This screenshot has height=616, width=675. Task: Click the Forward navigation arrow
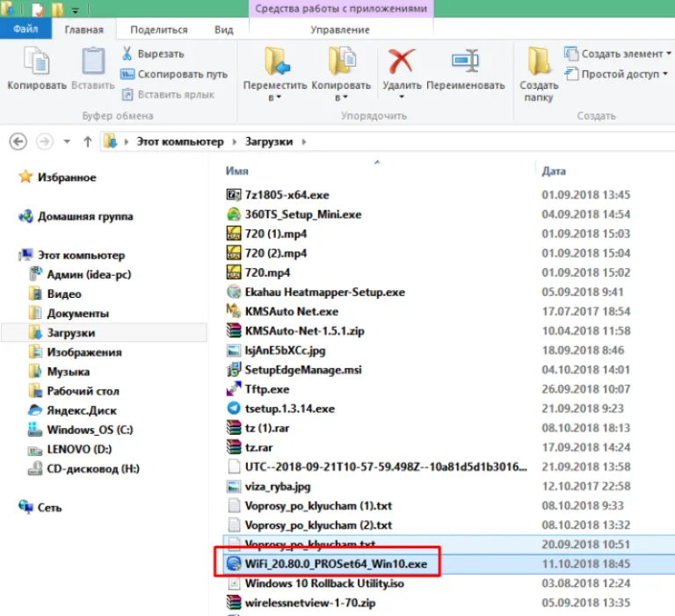click(x=44, y=141)
